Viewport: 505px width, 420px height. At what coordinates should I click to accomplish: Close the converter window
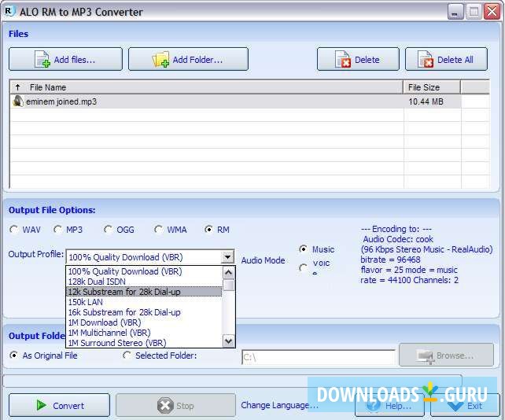point(492,13)
